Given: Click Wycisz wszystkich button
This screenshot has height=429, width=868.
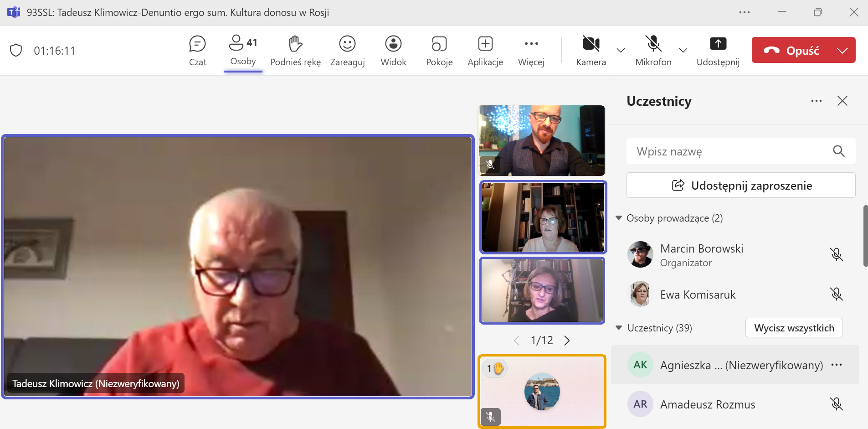Looking at the screenshot, I should tap(794, 328).
